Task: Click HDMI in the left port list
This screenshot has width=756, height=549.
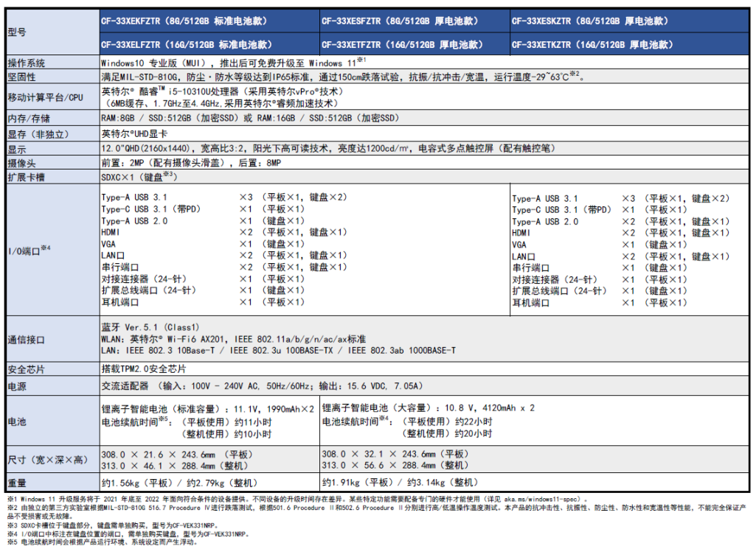Action: click(111, 232)
